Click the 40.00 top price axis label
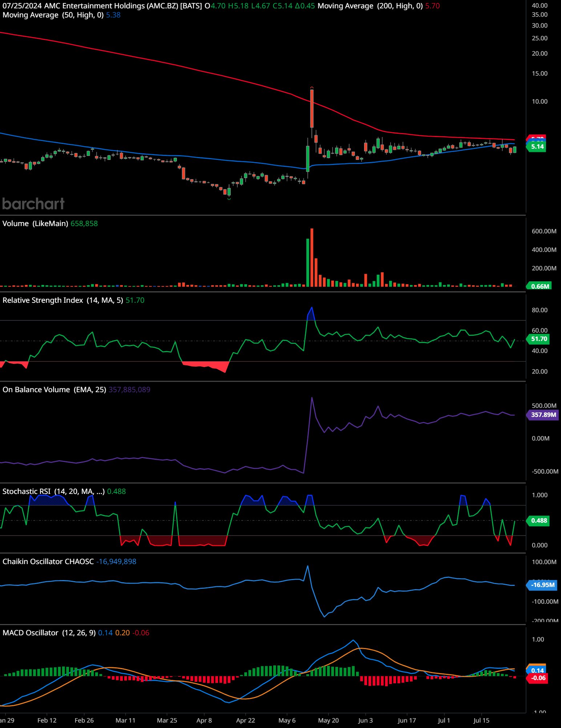Viewport: 561px width, 728px height. 540,5
